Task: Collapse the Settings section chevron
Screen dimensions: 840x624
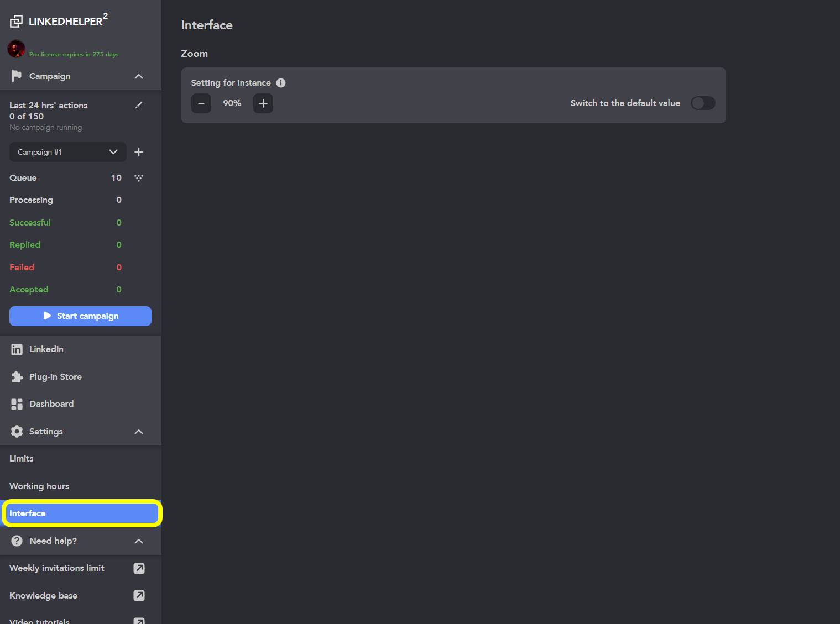Action: click(139, 432)
